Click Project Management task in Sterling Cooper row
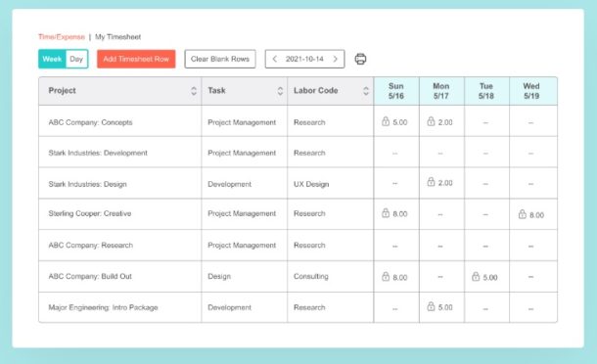 (242, 213)
